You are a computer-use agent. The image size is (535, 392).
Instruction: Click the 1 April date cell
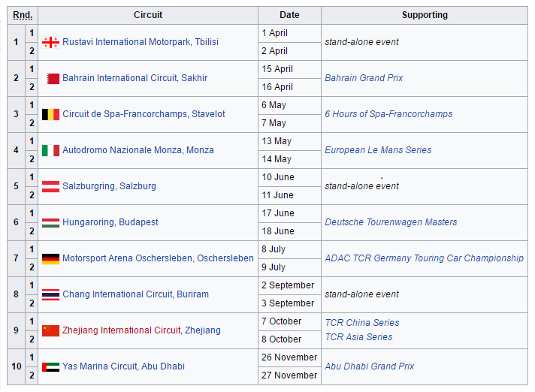point(289,33)
